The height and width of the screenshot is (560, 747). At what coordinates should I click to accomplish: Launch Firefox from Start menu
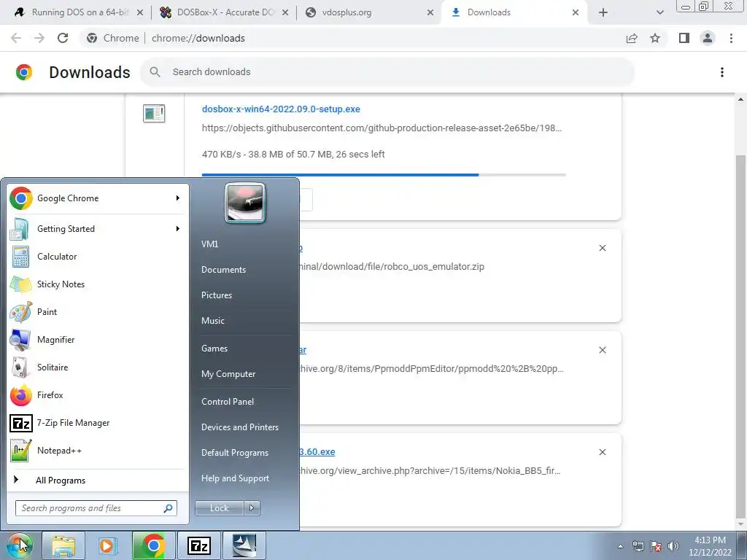(98, 395)
